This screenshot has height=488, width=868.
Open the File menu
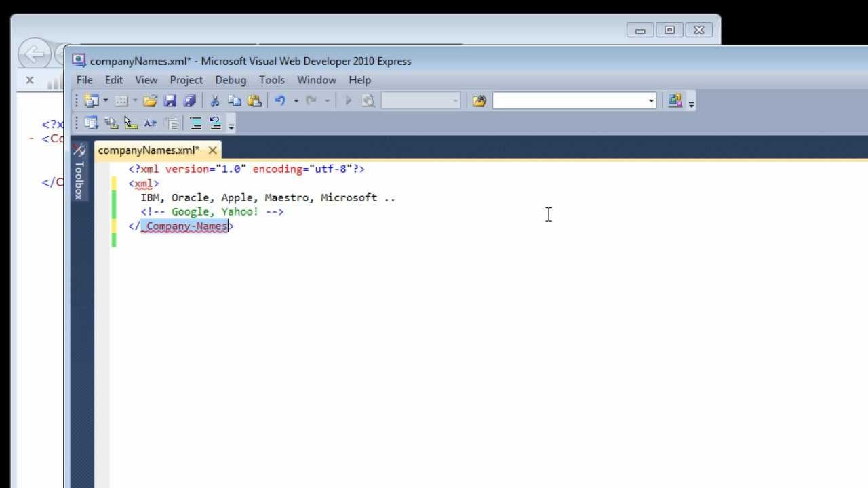(x=85, y=80)
